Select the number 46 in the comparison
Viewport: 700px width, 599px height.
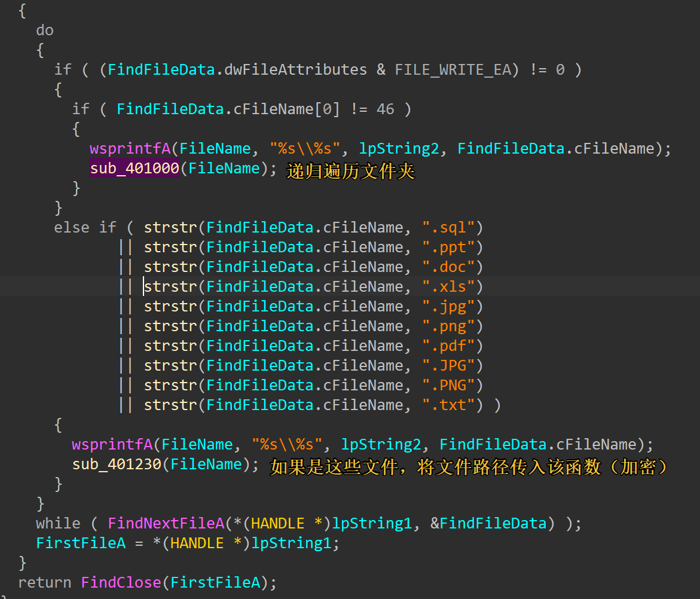click(x=385, y=109)
